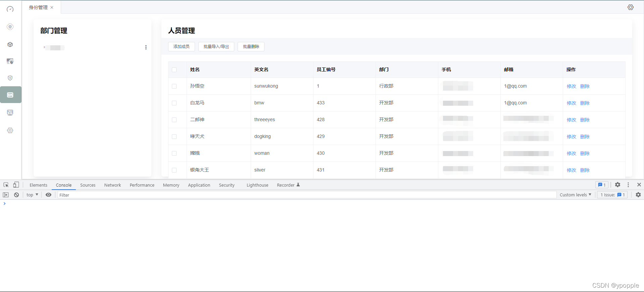Switch to the Console tab

pos(64,185)
